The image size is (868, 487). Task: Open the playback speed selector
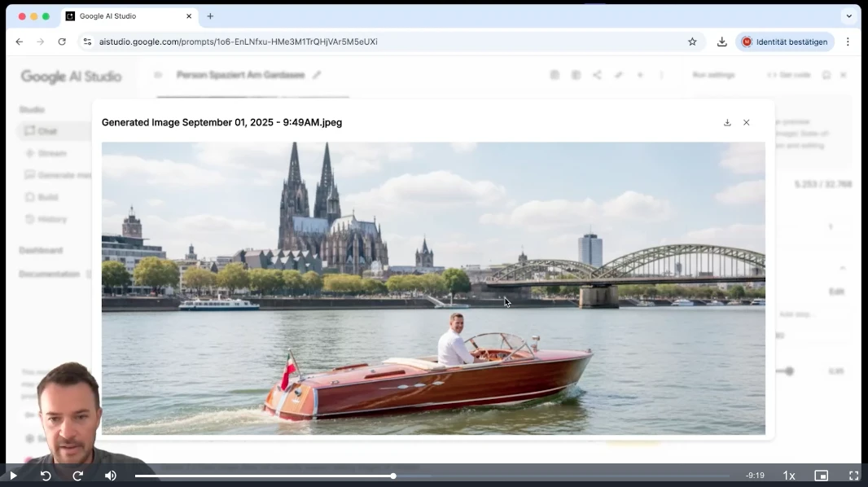pyautogui.click(x=787, y=475)
